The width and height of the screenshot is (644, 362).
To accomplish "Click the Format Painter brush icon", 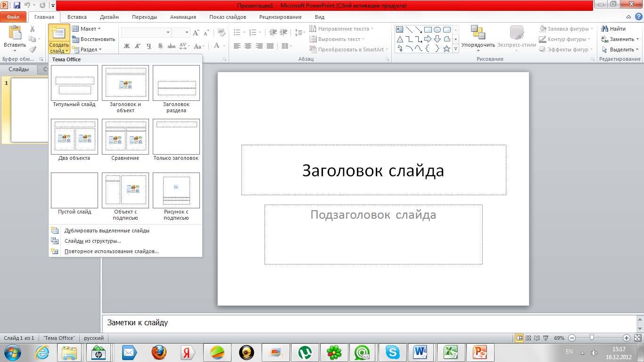I will tap(32, 49).
